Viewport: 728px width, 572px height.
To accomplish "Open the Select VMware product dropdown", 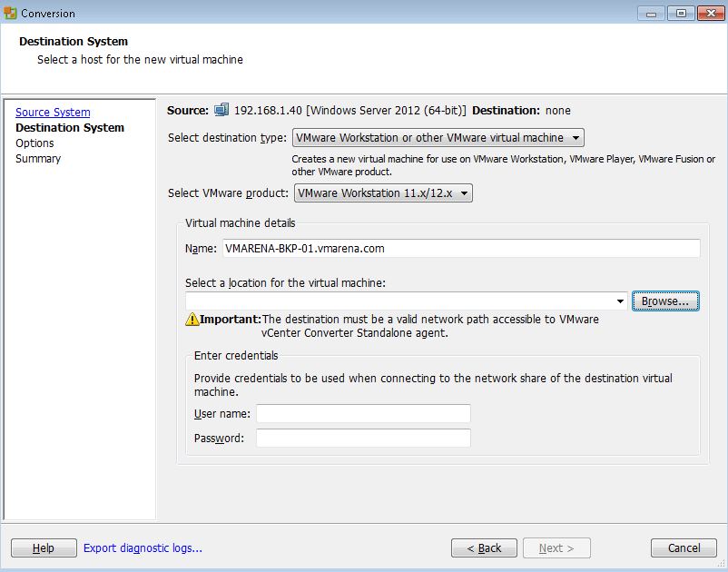I will coord(383,193).
